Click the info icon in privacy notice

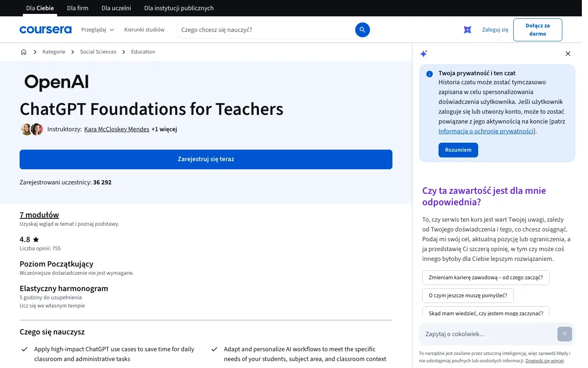[x=430, y=74]
